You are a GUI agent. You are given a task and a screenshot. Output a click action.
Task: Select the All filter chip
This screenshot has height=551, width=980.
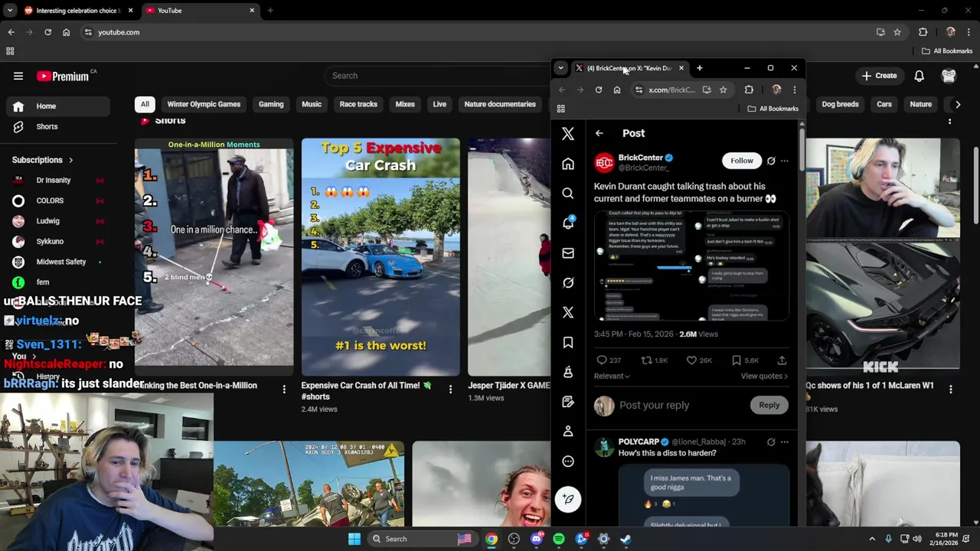click(x=145, y=104)
